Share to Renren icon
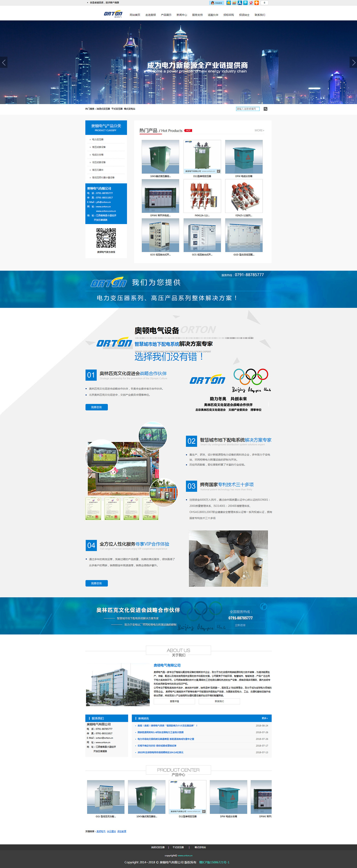357x868 pixels. point(240,3)
